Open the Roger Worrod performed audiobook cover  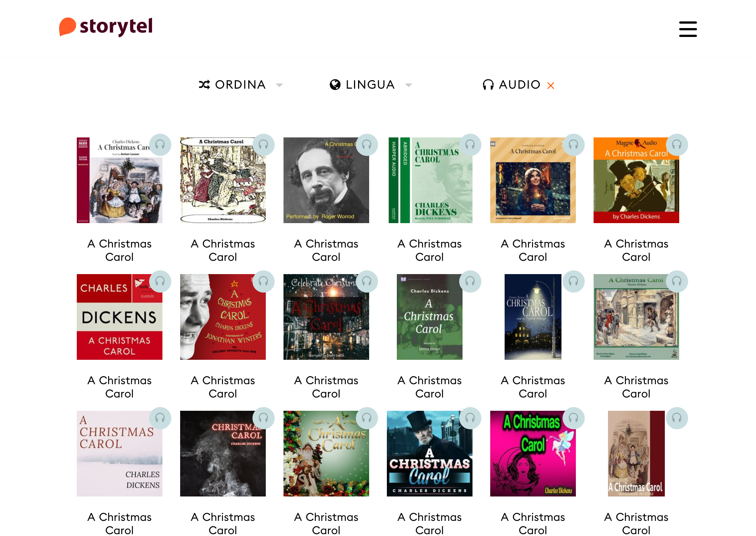326,180
